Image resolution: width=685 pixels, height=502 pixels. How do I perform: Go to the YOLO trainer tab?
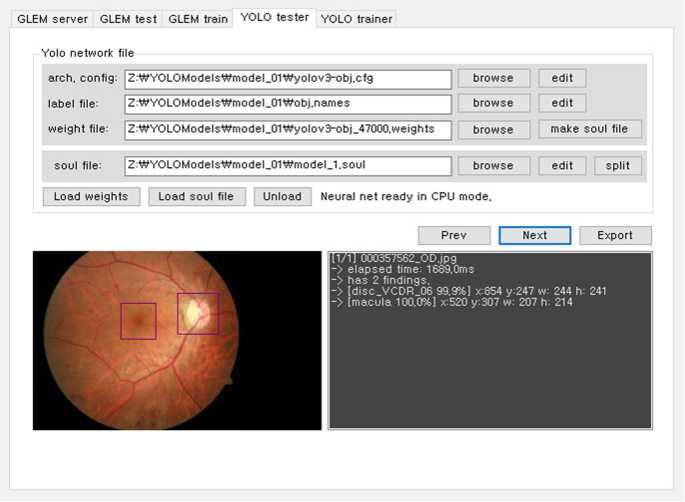pyautogui.click(x=356, y=19)
